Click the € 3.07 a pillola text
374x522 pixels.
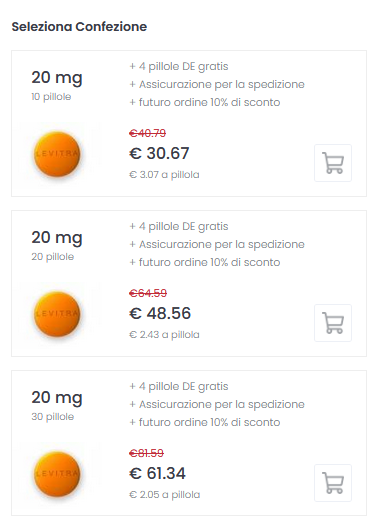(x=164, y=175)
